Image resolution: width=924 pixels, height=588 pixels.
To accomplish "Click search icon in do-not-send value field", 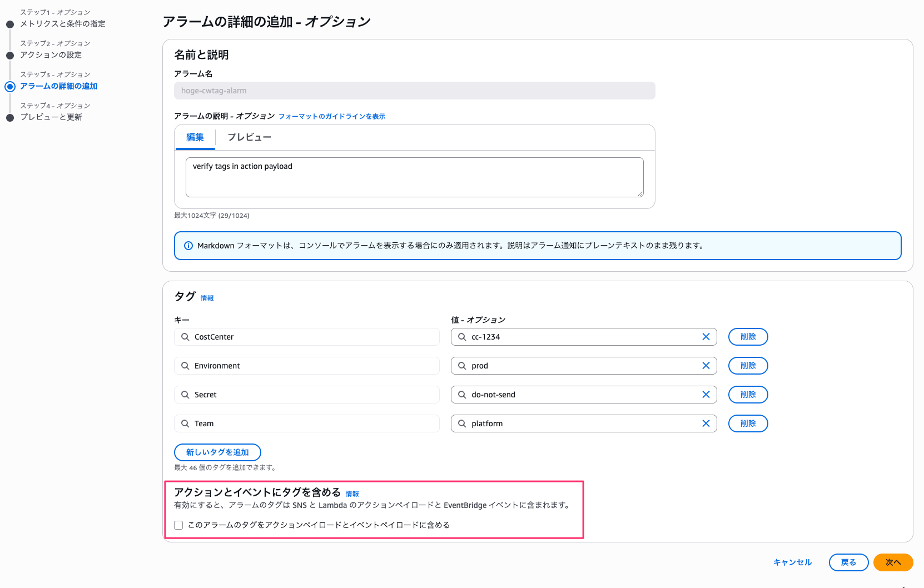I will tap(462, 395).
